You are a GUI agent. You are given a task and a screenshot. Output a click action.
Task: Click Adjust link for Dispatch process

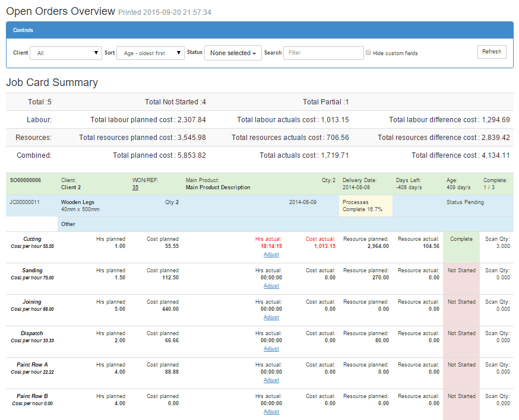pos(271,349)
